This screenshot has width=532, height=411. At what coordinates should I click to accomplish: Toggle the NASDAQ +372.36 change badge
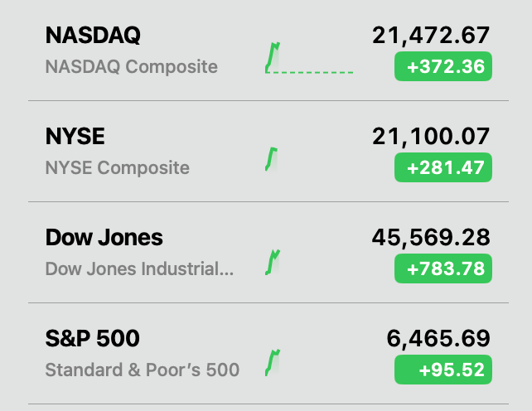coord(443,66)
